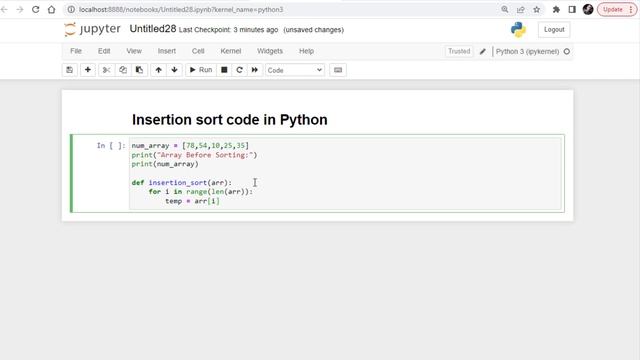Cut the selected cell
The image size is (640, 360).
(x=106, y=70)
